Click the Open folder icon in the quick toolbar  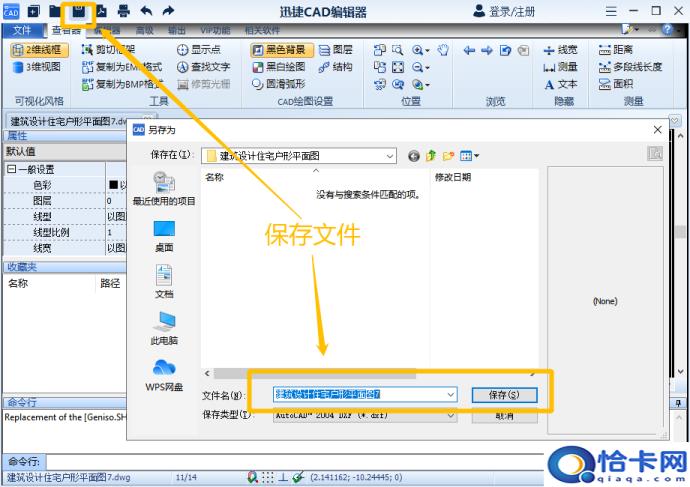click(55, 11)
